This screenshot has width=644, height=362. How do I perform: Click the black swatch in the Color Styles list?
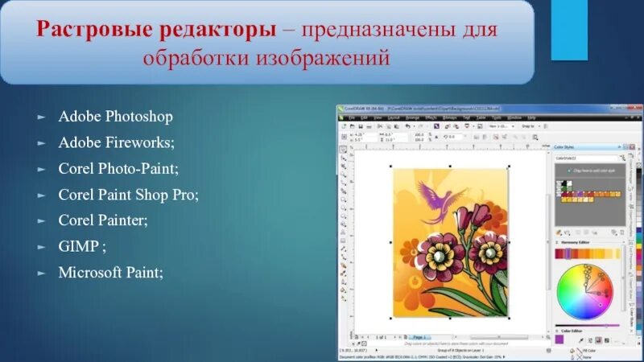click(x=564, y=183)
